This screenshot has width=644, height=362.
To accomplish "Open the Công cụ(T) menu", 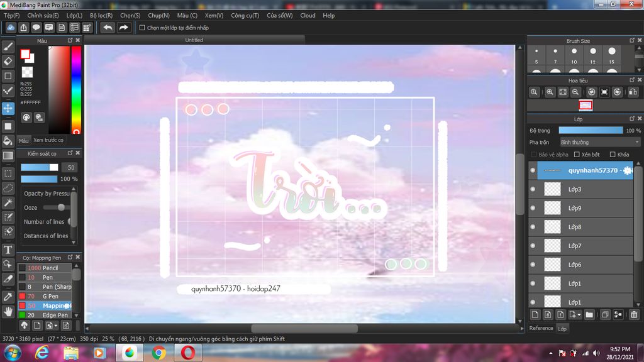I will tap(245, 16).
